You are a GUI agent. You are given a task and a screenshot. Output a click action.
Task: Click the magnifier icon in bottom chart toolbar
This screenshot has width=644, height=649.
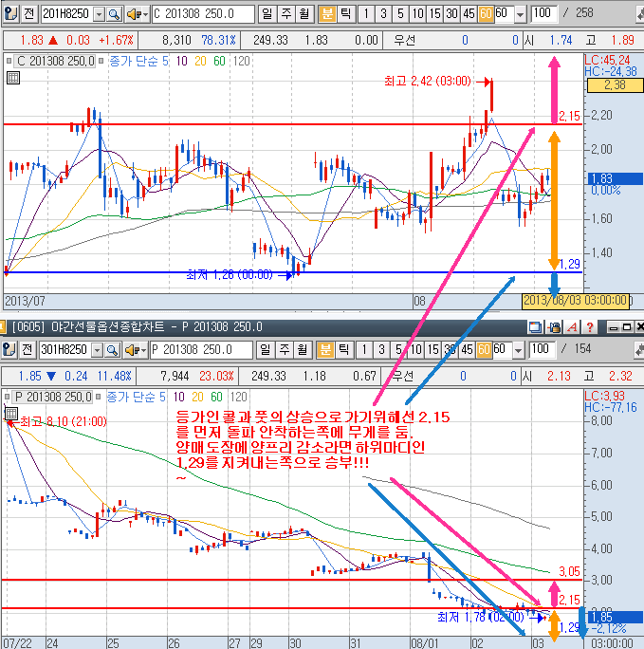point(113,349)
